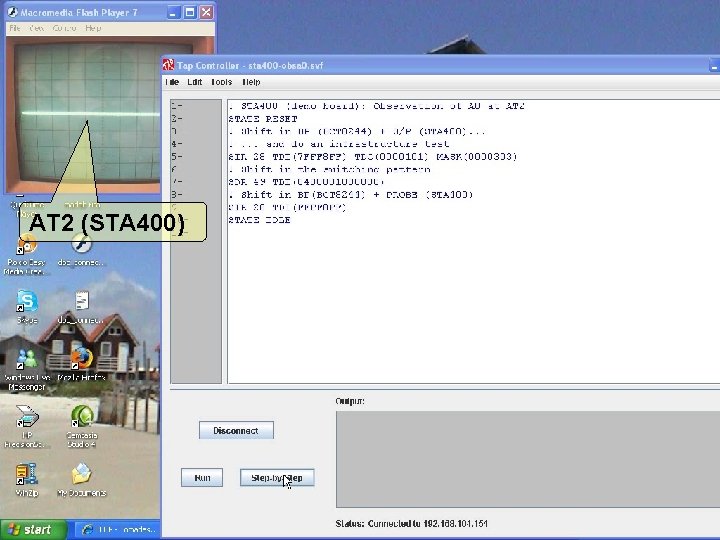This screenshot has width=720, height=540.
Task: Select the IE taskbar button
Action: tap(118, 530)
